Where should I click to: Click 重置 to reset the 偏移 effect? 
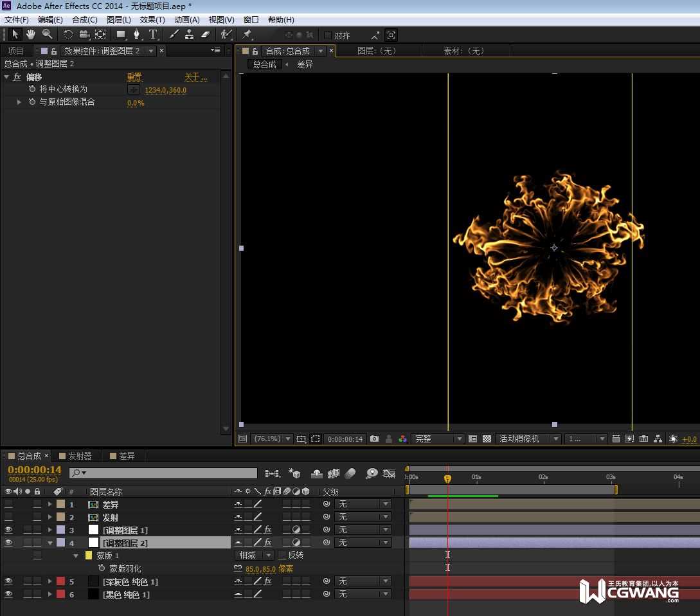pos(134,77)
